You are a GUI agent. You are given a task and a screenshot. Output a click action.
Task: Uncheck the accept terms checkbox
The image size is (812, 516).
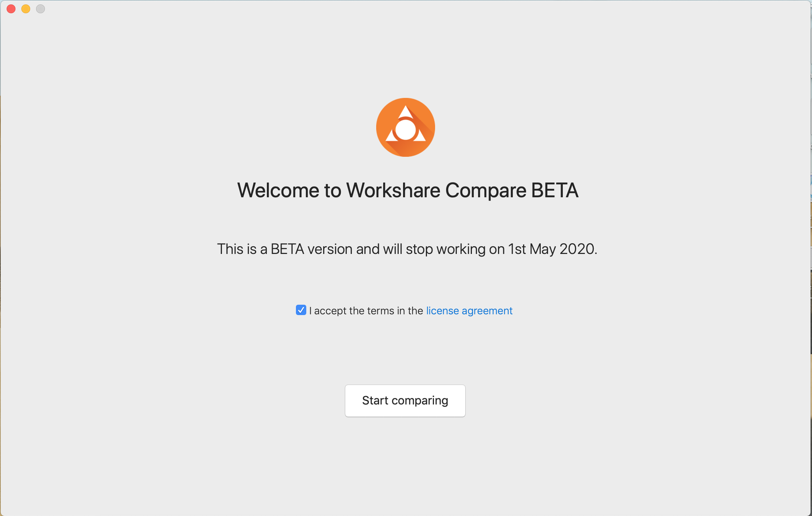click(301, 310)
